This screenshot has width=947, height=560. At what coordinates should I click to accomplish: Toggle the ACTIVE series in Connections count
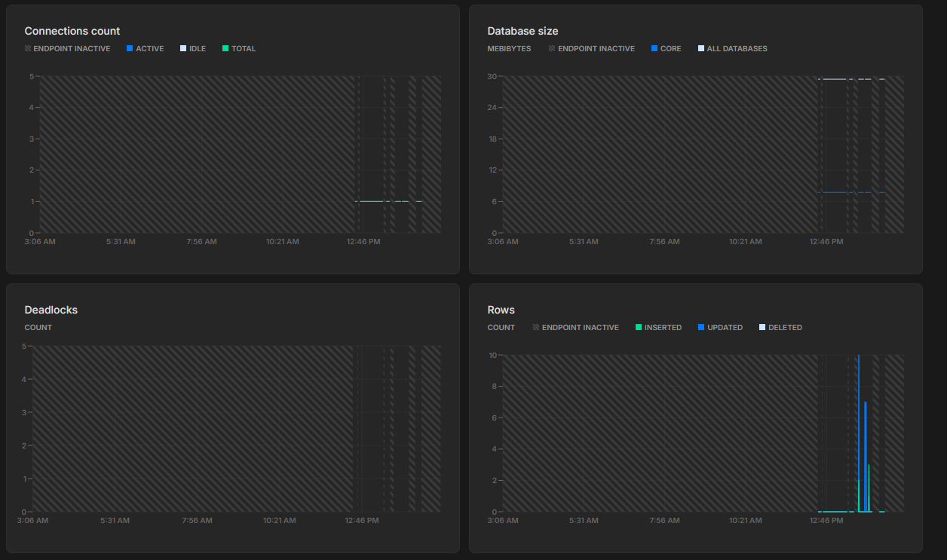(145, 49)
